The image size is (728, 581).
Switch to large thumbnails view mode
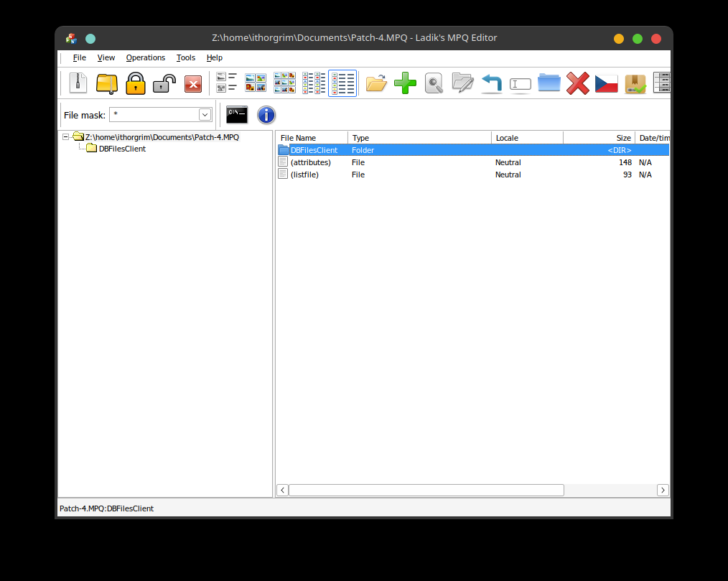click(256, 83)
